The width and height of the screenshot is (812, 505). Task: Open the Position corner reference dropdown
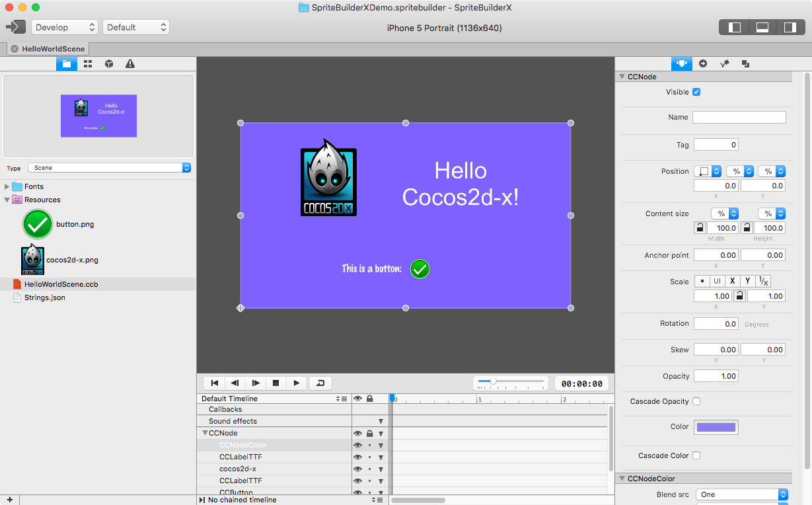707,171
